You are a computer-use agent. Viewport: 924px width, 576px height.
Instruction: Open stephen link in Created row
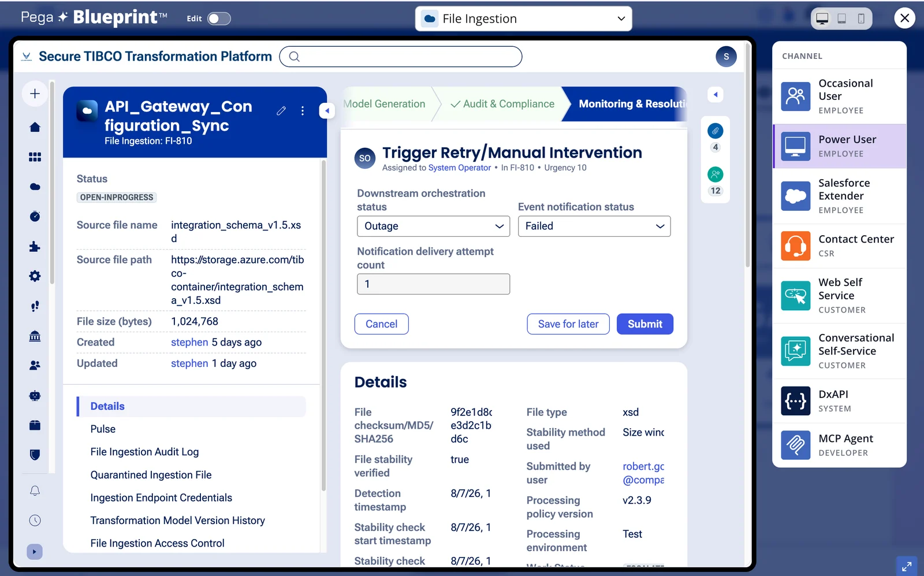(x=189, y=342)
